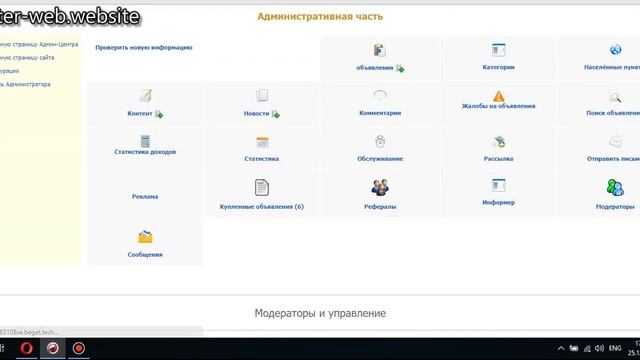Open the Категории icon
Viewport: 640px width, 360px height.
click(498, 50)
